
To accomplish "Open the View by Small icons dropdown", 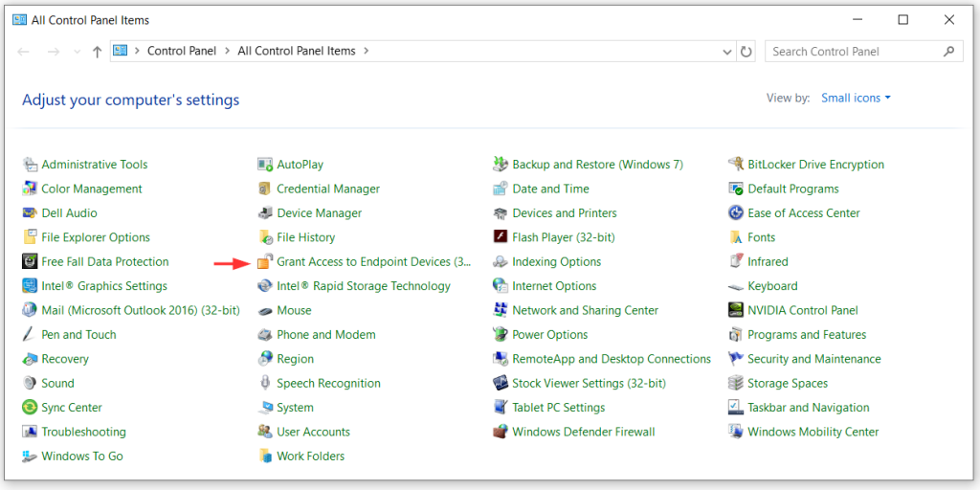I will tap(856, 99).
